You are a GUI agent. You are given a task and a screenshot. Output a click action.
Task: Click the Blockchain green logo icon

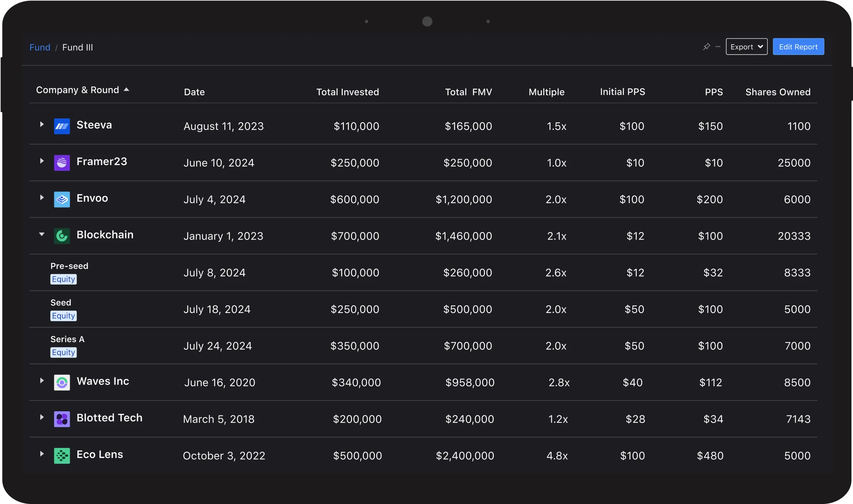tap(62, 236)
